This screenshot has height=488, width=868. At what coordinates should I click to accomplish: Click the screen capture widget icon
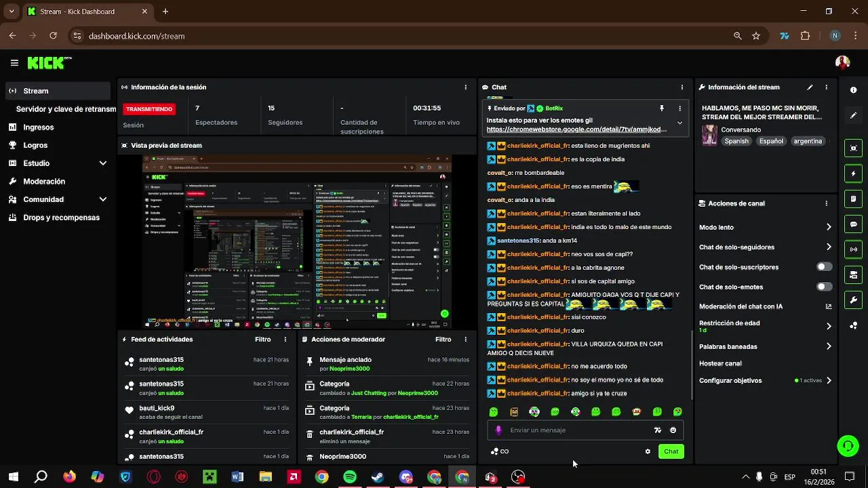(x=853, y=148)
